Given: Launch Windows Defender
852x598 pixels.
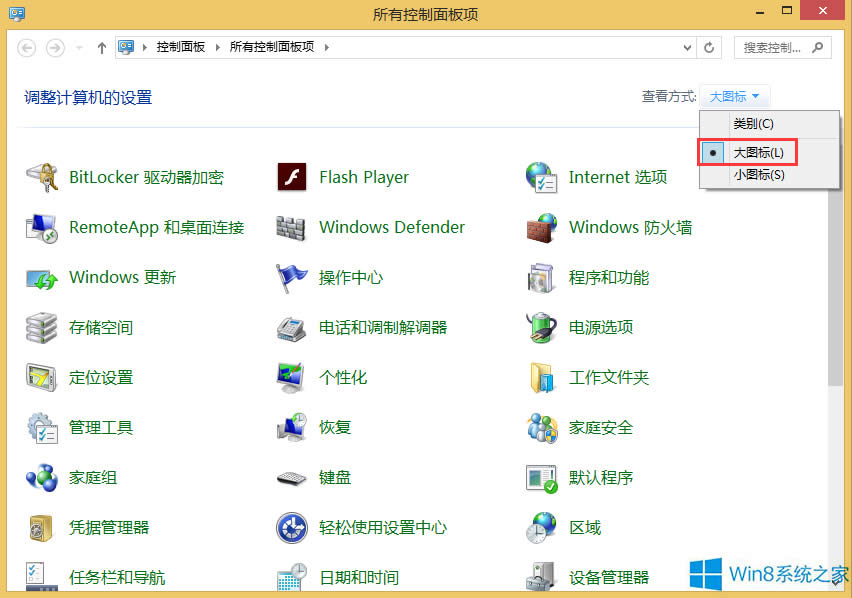Looking at the screenshot, I should coord(391,227).
